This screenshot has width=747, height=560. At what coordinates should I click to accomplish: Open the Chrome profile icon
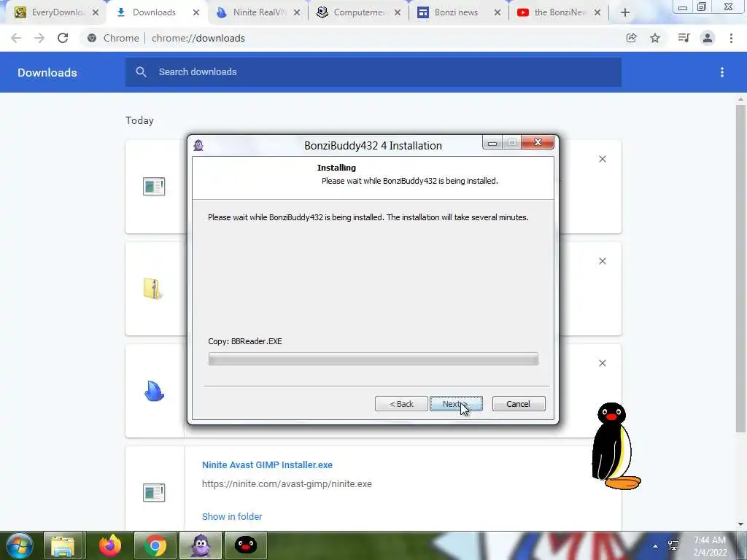tap(708, 38)
